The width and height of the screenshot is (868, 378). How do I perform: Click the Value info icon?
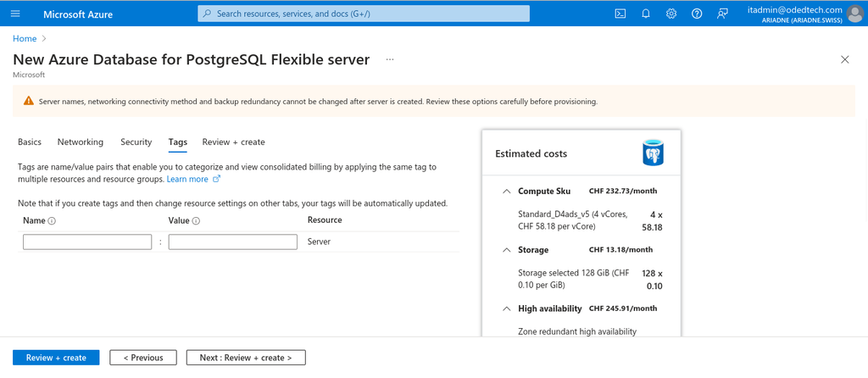[x=196, y=220]
